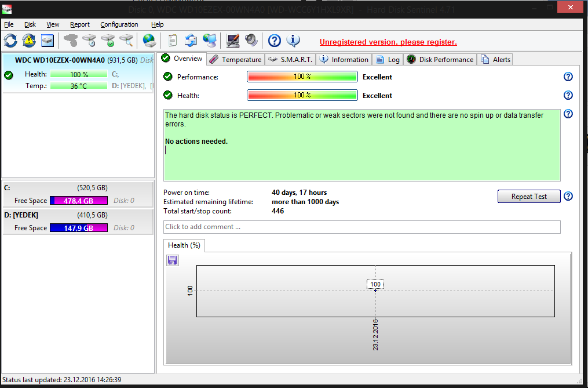Switch to the S.M.A.R.T. tab
588x388 pixels.
(290, 59)
